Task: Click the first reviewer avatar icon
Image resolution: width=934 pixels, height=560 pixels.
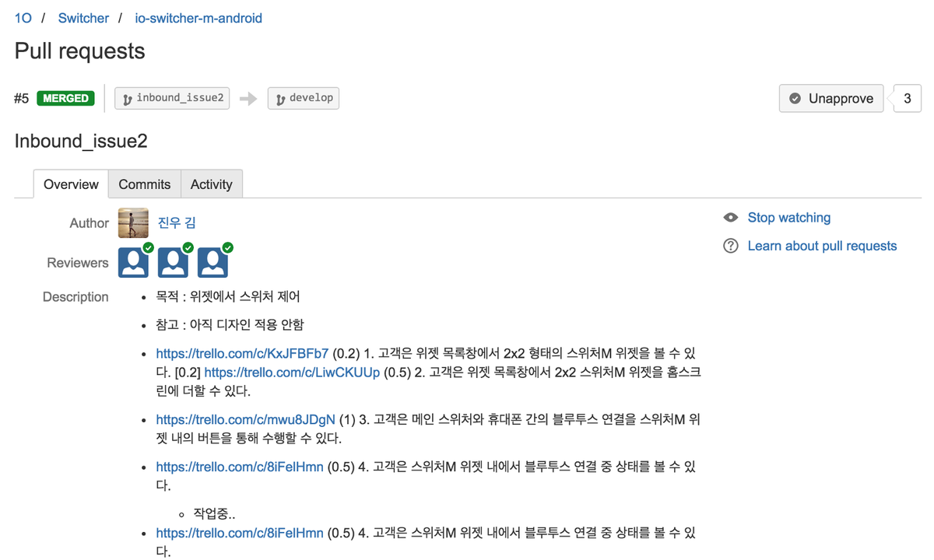Action: point(134,263)
